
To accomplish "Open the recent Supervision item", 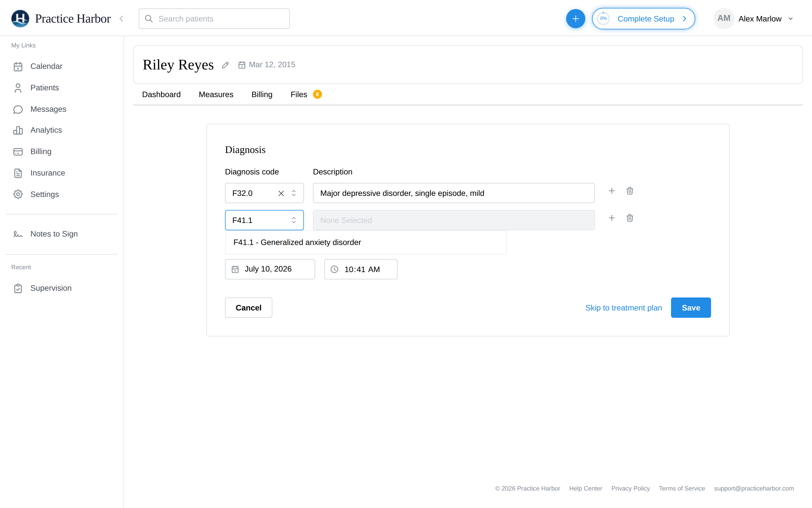I will tap(51, 288).
